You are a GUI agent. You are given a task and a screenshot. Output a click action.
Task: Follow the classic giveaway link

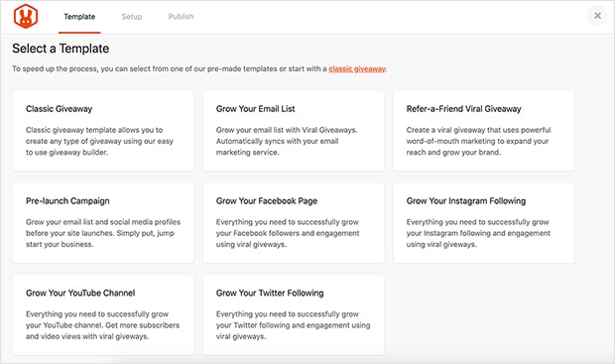(357, 68)
